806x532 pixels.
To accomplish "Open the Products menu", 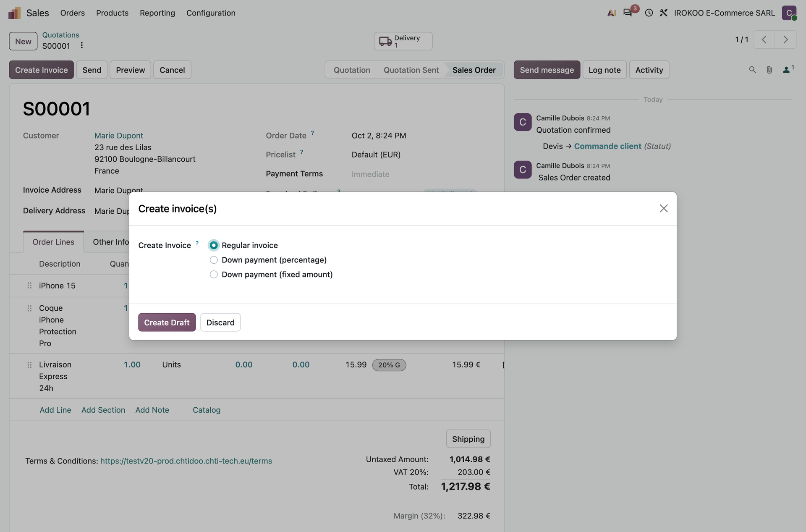I will tap(112, 13).
